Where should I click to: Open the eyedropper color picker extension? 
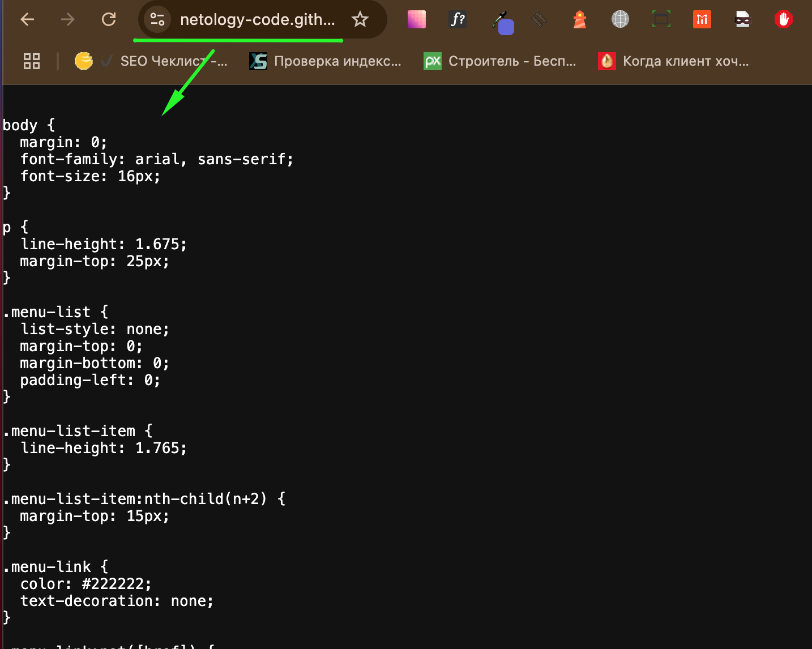502,23
